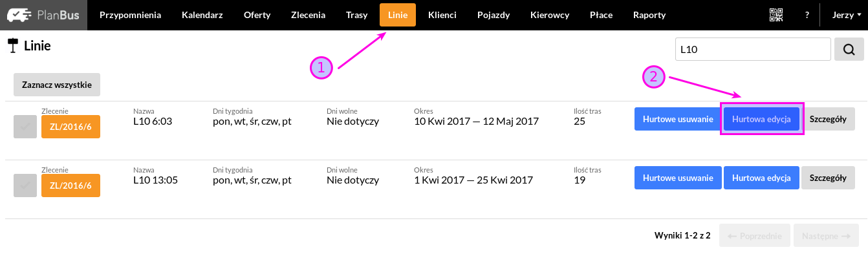Open the Kalendarz menu item

[202, 15]
